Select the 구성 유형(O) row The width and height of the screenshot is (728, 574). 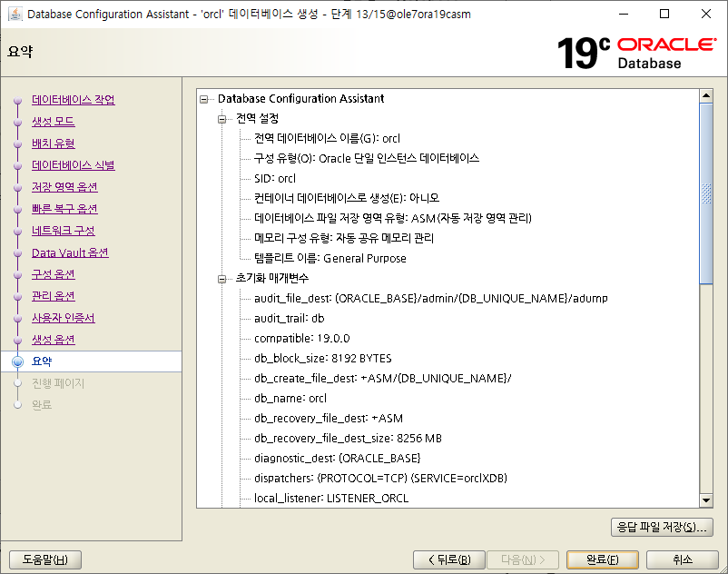click(x=367, y=158)
